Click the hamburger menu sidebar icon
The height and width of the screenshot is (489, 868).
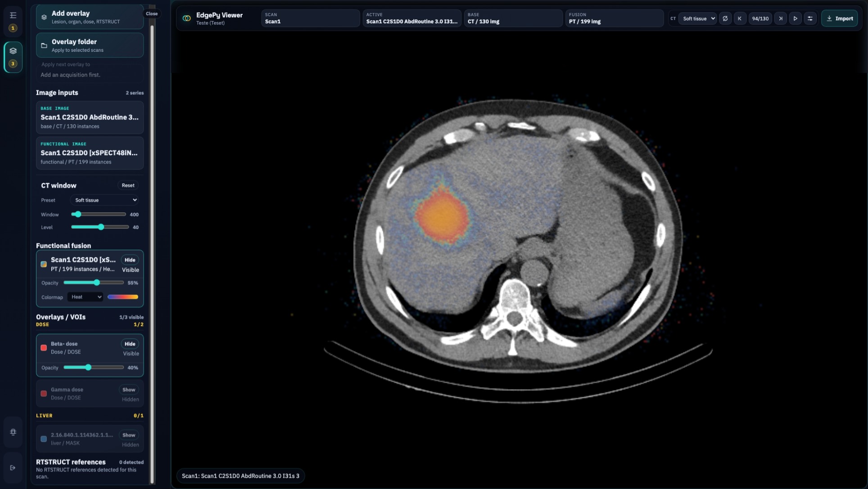pos(13,15)
